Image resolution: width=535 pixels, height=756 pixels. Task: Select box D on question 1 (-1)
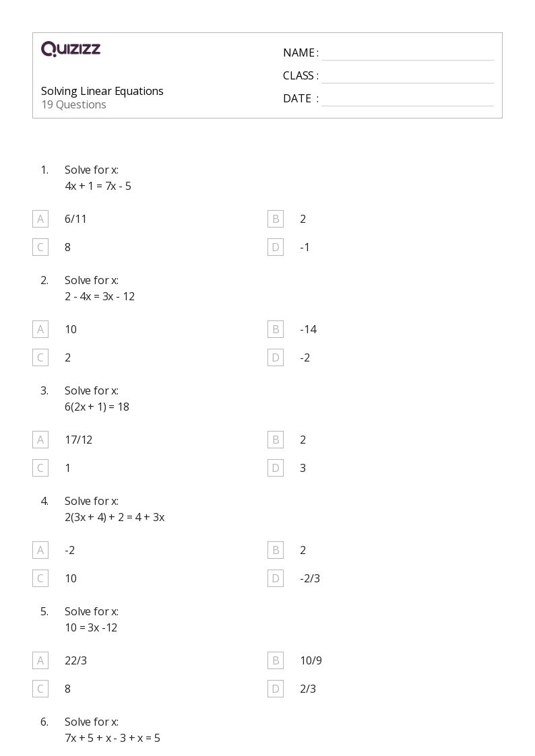(275, 247)
